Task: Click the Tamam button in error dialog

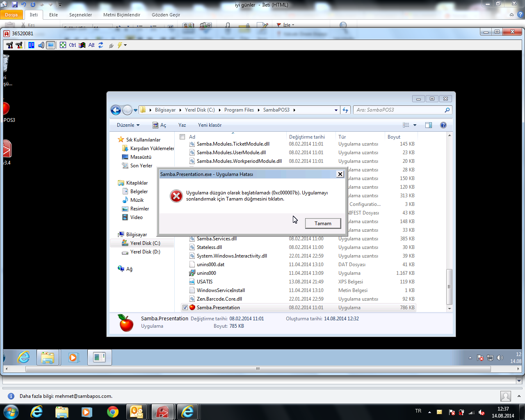Action: click(323, 223)
